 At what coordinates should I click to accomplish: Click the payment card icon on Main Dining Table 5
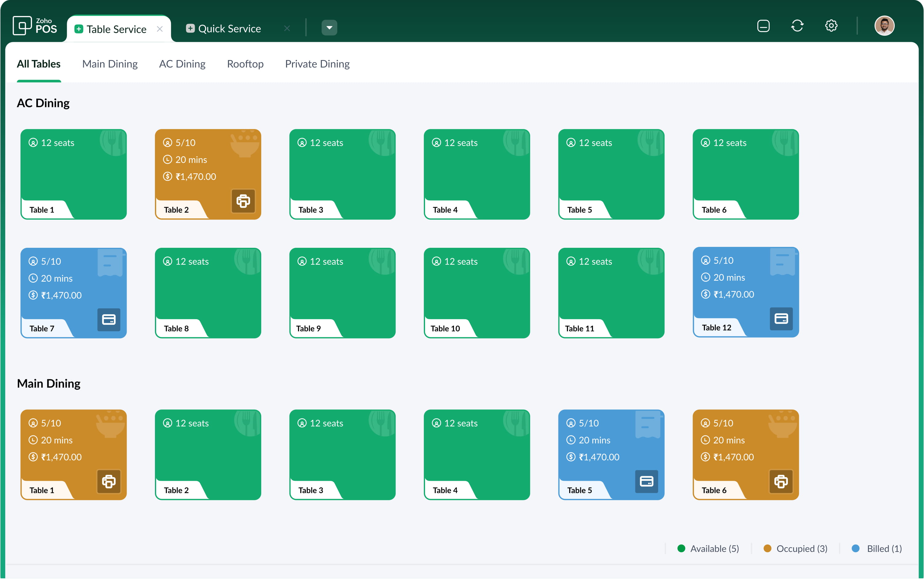[646, 481]
